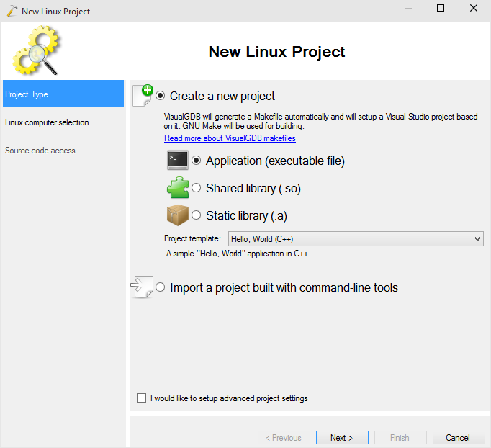Screen dimensions: 491x448
Task: Click the 'A simple "Hello, World" application in C++' text
Action: click(x=237, y=254)
